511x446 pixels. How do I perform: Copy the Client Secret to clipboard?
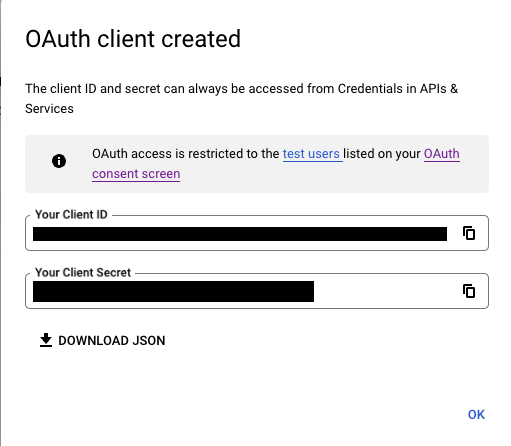(x=469, y=291)
